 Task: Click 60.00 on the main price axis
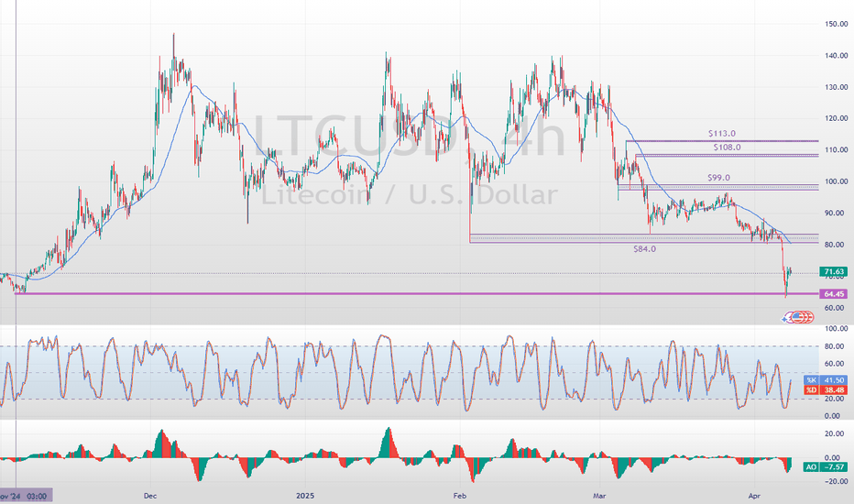coord(836,308)
